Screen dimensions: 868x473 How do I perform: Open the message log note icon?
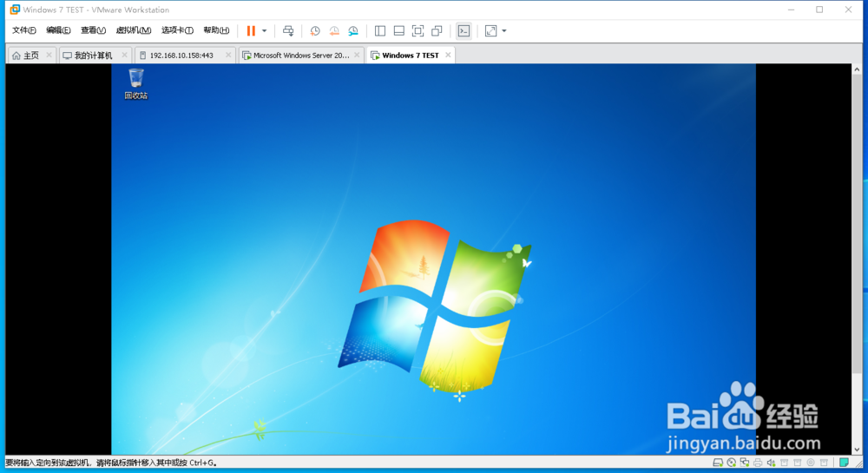coord(844,463)
